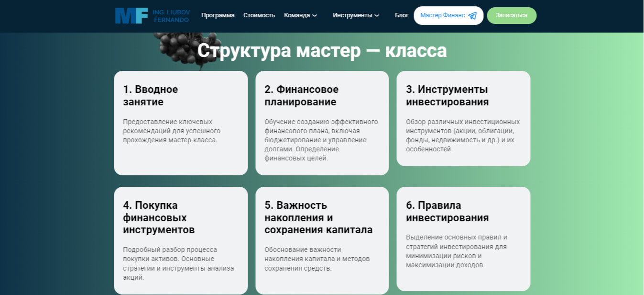Viewport: 644px width, 295px height.
Task: Select the 2. Финансовое планирование card
Action: (322, 122)
